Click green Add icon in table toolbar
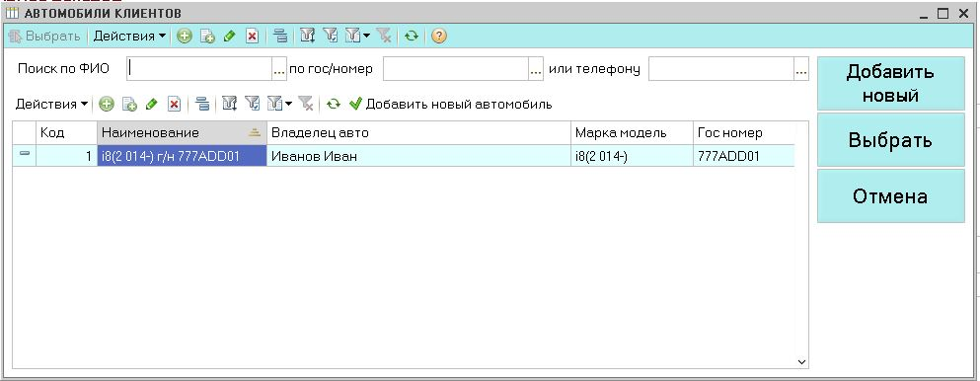Viewport: 980px width, 381px height. point(107,105)
